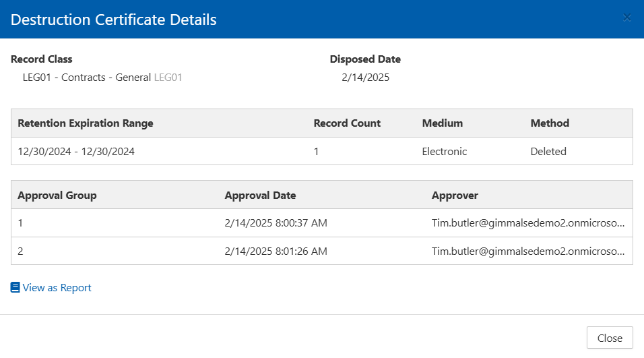
Task: Select the 12/30/2024 - 12/30/2024 range cell
Action: click(76, 152)
